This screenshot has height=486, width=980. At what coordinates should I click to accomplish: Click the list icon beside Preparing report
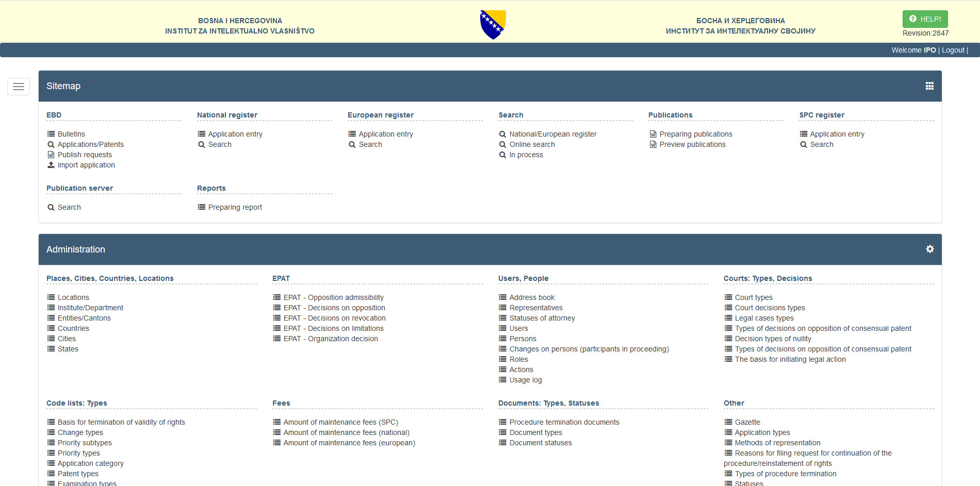pos(202,207)
